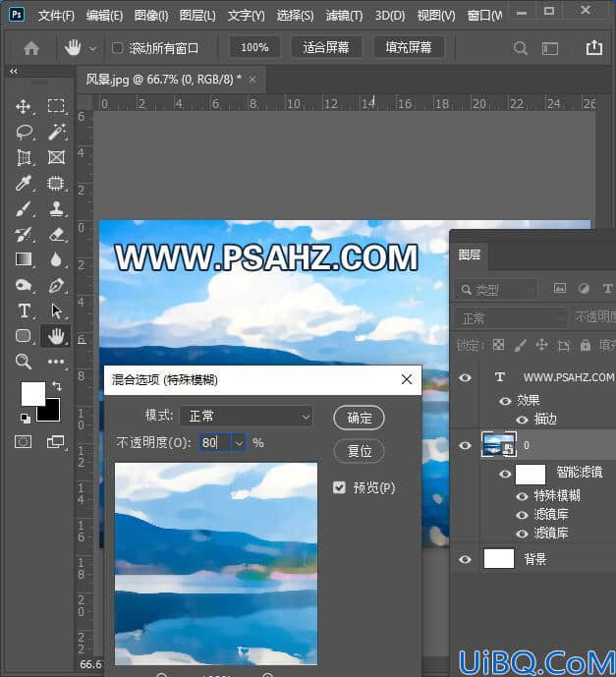Select the Brush tool
The image size is (616, 677).
(x=24, y=209)
